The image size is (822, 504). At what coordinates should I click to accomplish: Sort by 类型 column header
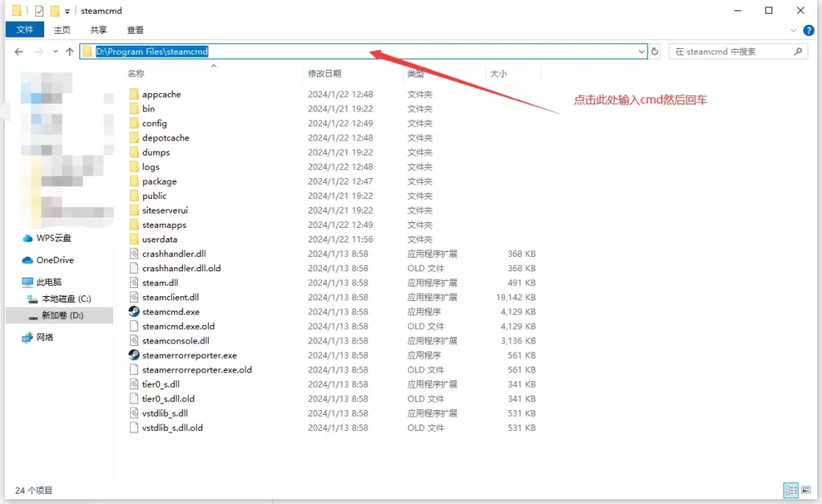click(416, 74)
